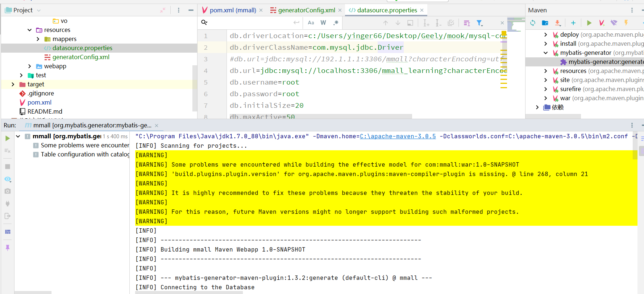
Task: Collapse the mmall run result node
Action: point(18,136)
